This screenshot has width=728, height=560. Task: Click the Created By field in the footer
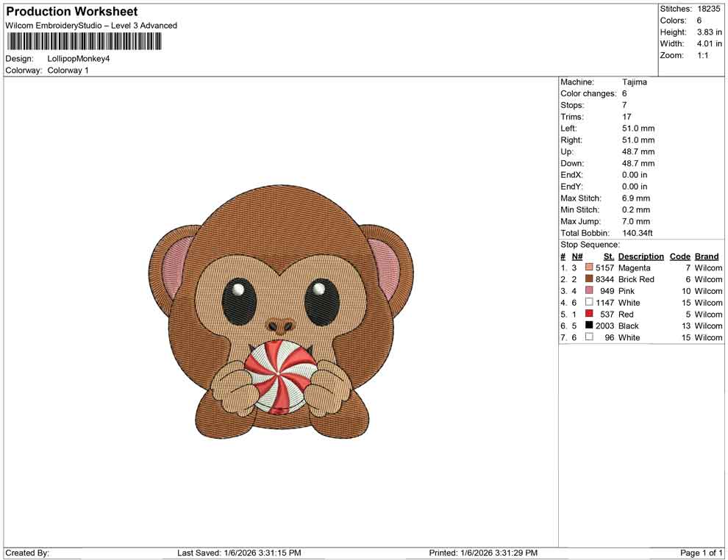[28, 553]
